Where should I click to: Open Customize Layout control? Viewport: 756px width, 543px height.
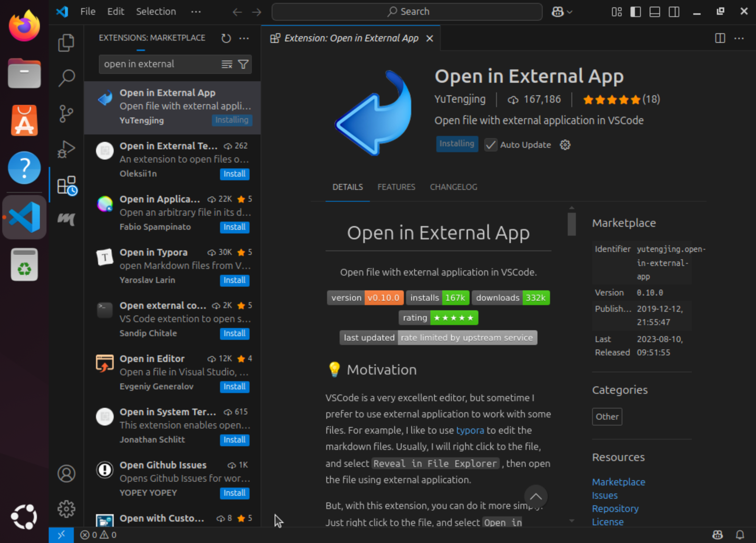pyautogui.click(x=616, y=12)
